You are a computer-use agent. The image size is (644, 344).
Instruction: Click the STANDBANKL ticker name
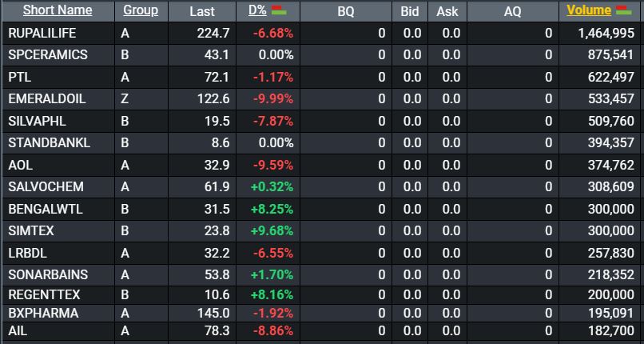pos(49,143)
